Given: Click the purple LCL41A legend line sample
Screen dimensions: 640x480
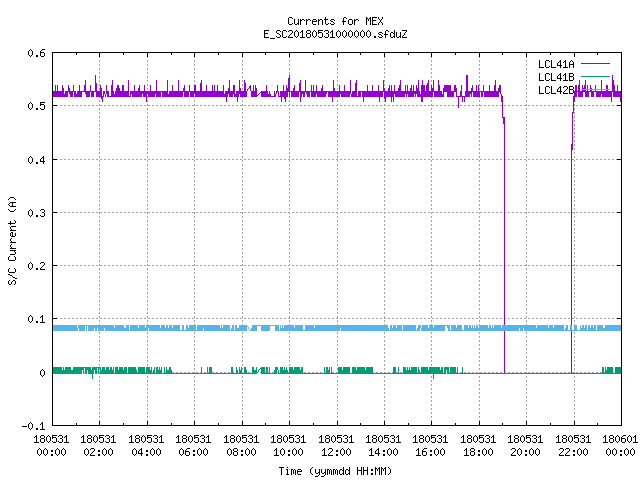Looking at the screenshot, I should click(x=595, y=64).
